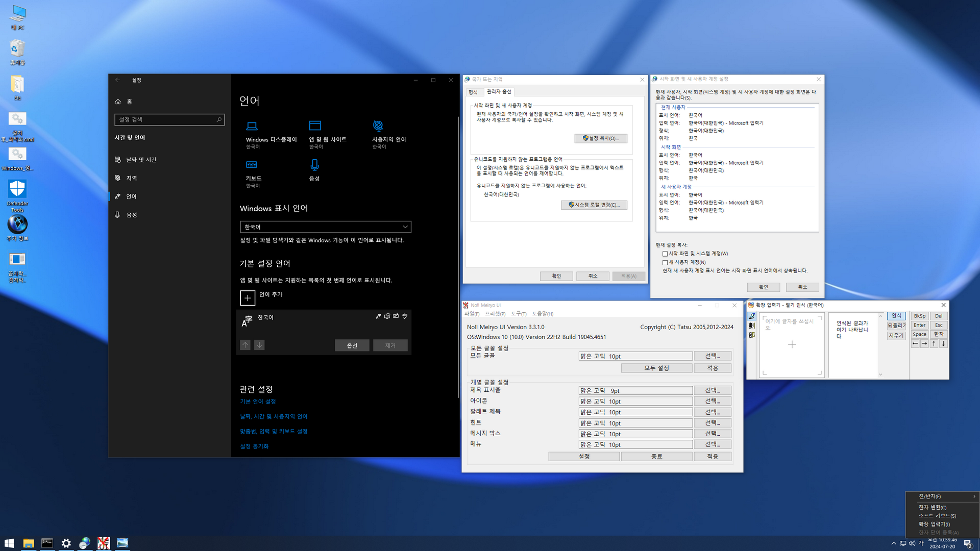The width and height of the screenshot is (980, 551).
Task: Select the radical (部) icon in IME pad
Action: [752, 335]
